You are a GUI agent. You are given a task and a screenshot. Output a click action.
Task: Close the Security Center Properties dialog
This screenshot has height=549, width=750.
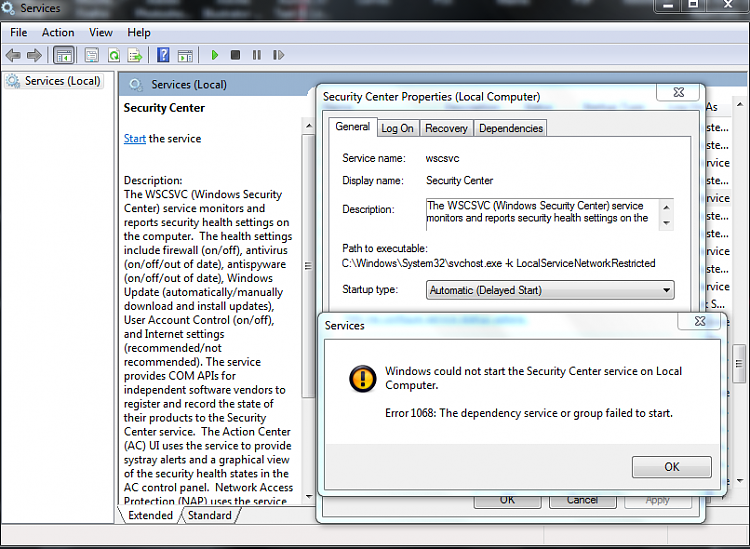pyautogui.click(x=679, y=92)
